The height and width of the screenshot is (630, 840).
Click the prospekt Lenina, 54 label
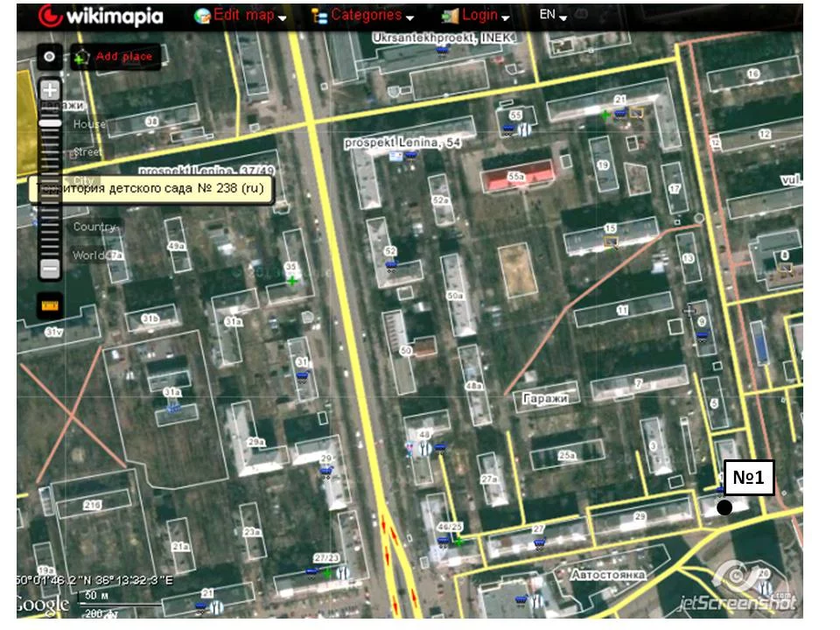(x=402, y=143)
